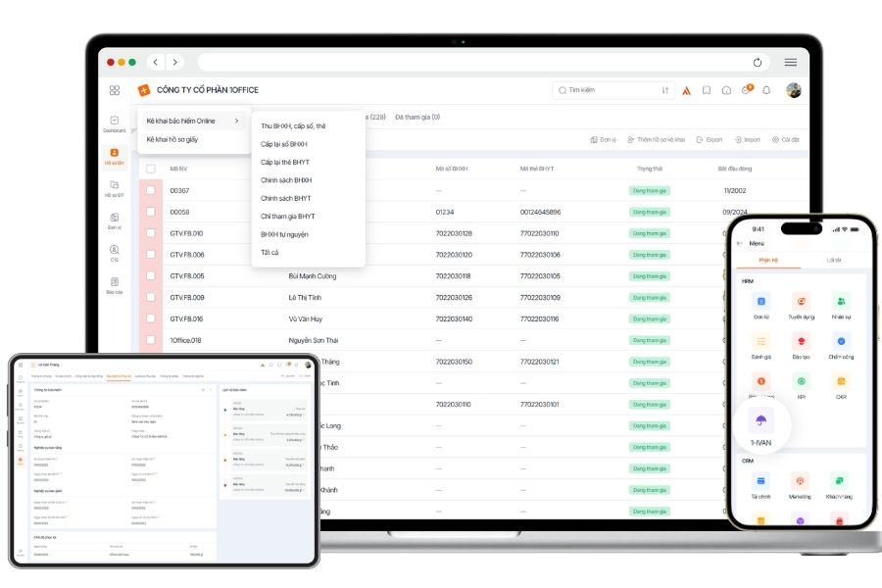The width and height of the screenshot is (882, 588).
Task: Open the bookmark icon in the header
Action: tap(707, 90)
